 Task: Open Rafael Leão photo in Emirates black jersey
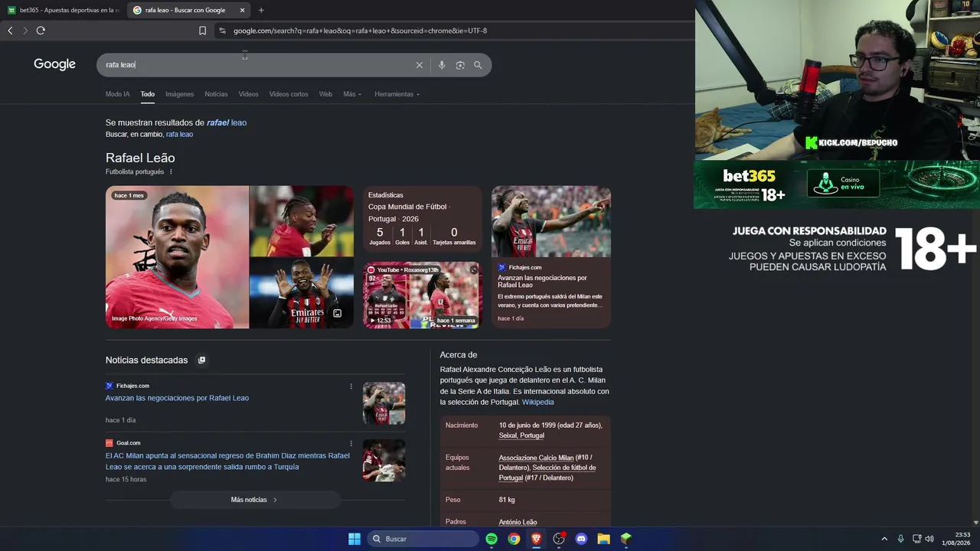[302, 293]
